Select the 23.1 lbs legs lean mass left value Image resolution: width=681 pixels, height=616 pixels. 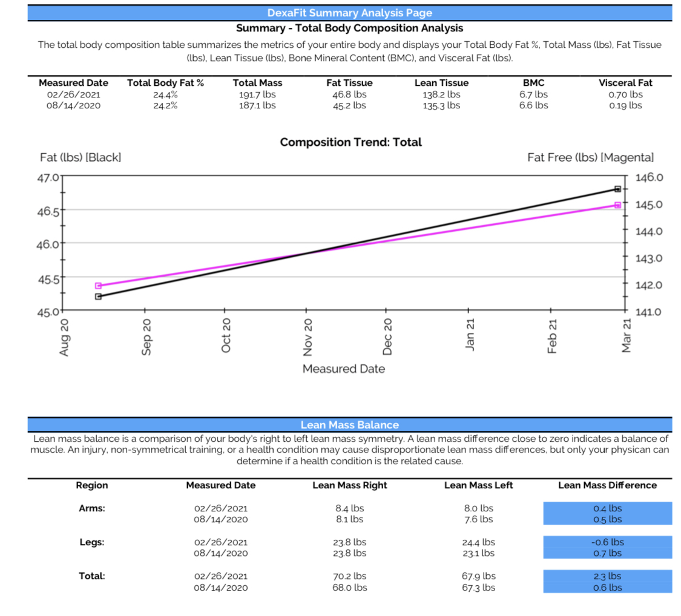(479, 553)
